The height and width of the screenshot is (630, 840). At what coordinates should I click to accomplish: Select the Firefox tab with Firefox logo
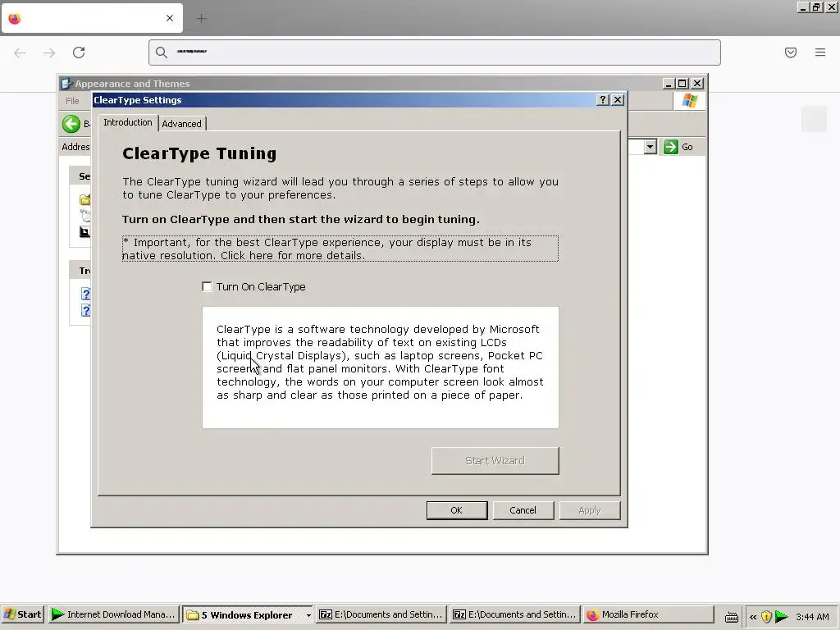coord(92,18)
